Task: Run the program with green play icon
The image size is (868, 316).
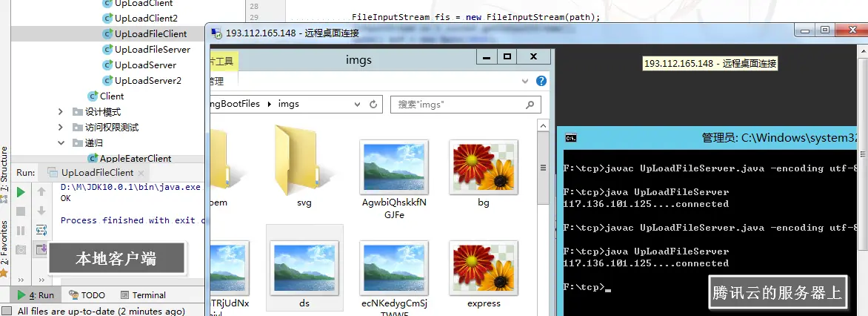Action: click(x=21, y=192)
